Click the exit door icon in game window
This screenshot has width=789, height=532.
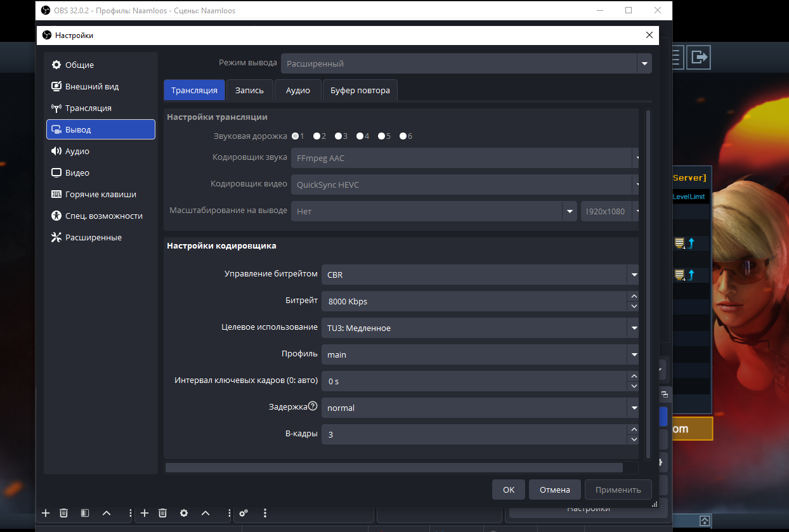point(699,57)
